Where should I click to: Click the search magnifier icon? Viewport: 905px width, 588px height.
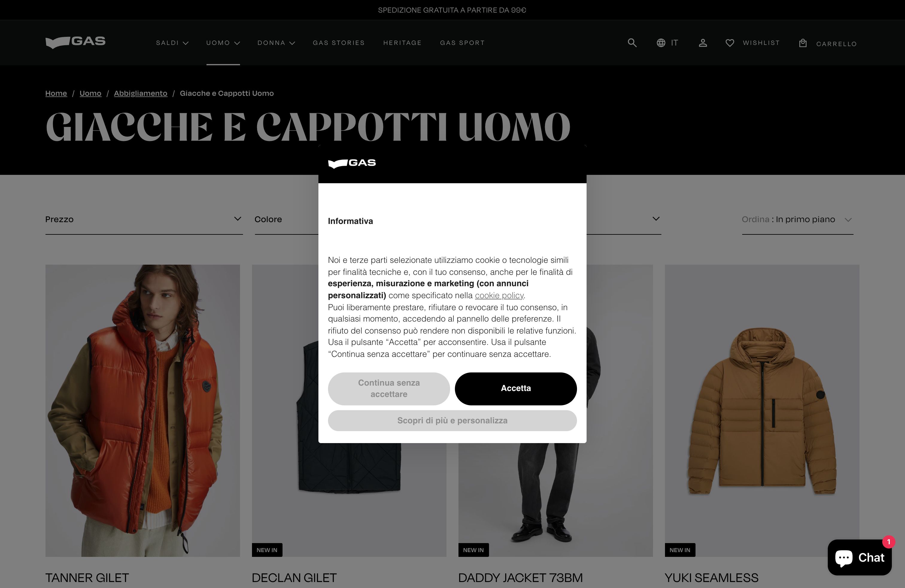click(632, 43)
